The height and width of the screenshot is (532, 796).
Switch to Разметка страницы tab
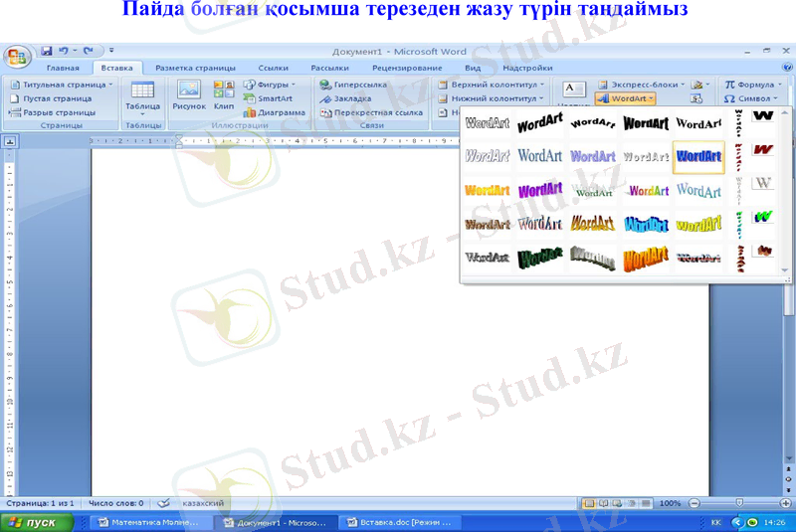tap(195, 68)
